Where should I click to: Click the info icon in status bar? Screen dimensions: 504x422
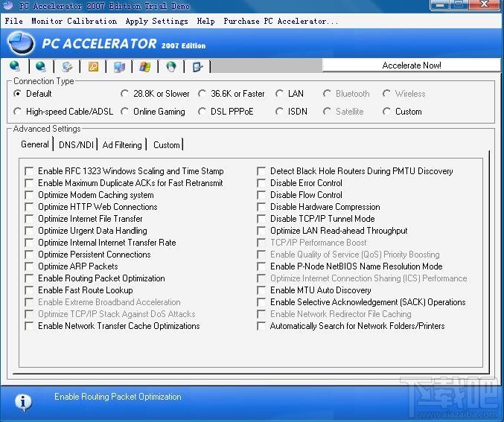[23, 402]
